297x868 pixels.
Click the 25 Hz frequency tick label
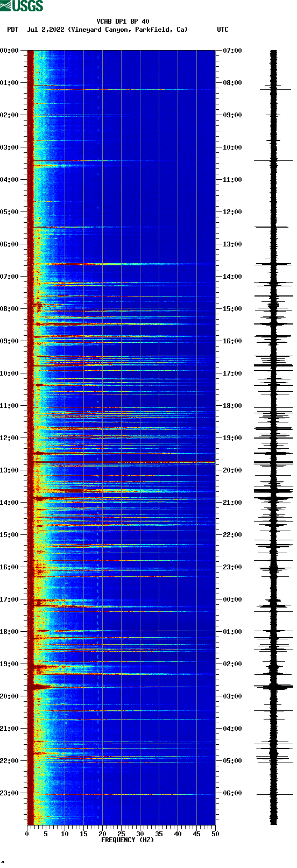tap(121, 834)
